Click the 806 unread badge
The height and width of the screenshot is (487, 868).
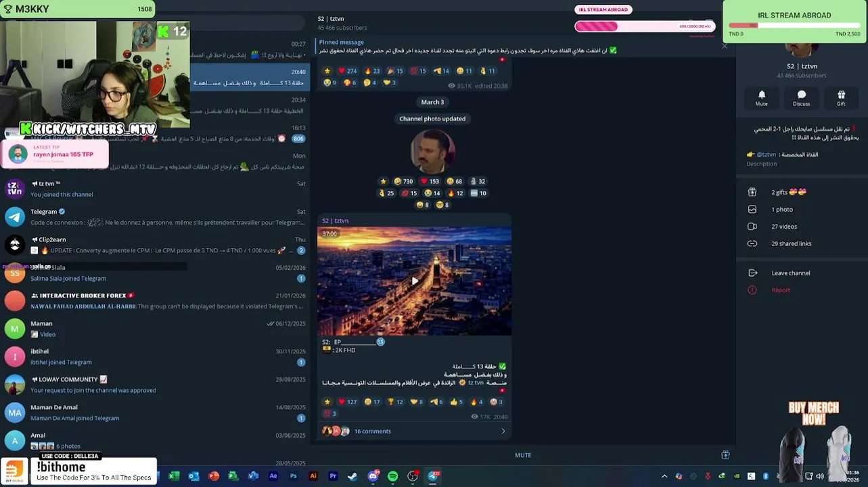tap(298, 139)
